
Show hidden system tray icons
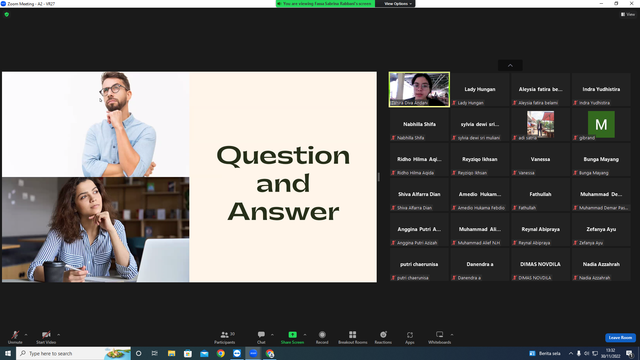[x=571, y=353]
